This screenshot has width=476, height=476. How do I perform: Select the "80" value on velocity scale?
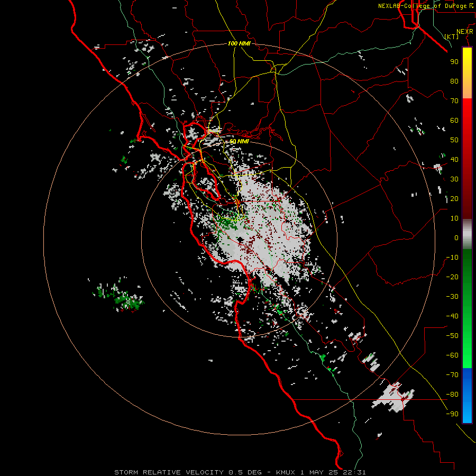click(454, 81)
